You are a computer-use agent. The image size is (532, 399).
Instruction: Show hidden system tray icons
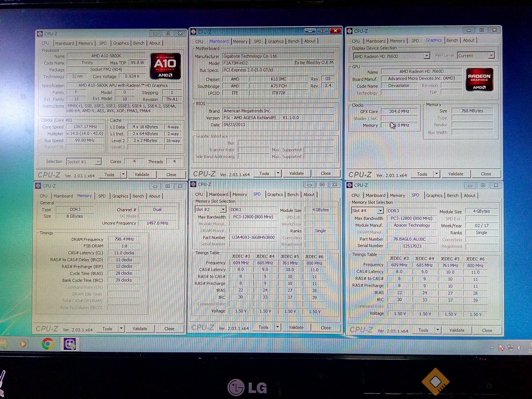click(x=491, y=347)
